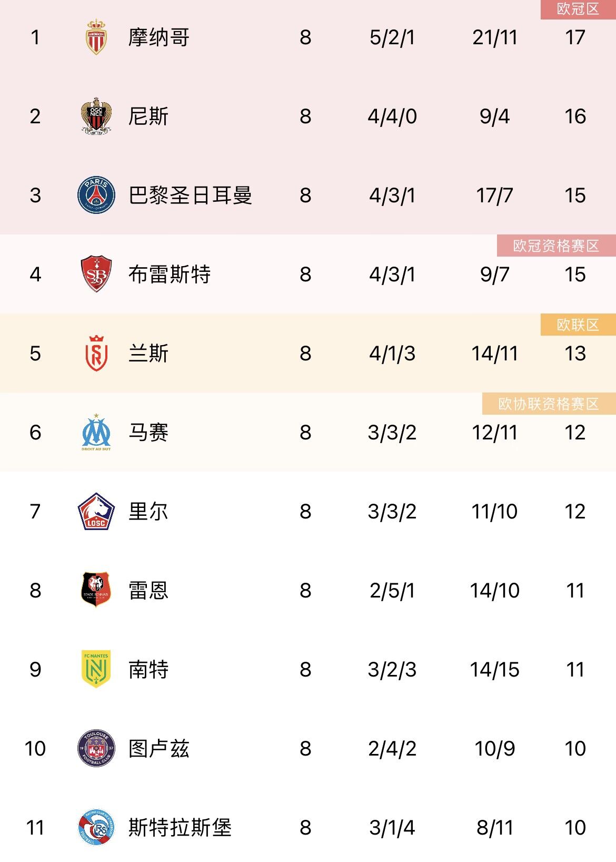Screen dimensions: 616x862
Task: Click the Stade de Reims logo
Action: pyautogui.click(x=96, y=353)
